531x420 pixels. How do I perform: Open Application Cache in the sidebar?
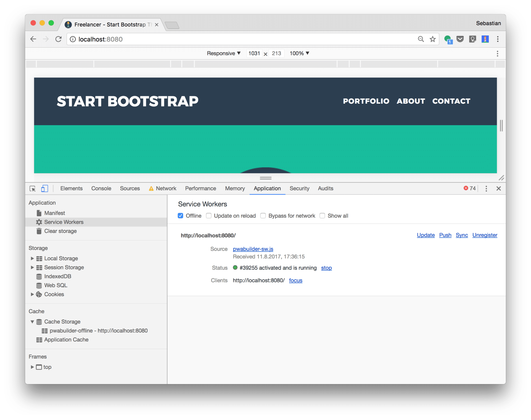66,340
